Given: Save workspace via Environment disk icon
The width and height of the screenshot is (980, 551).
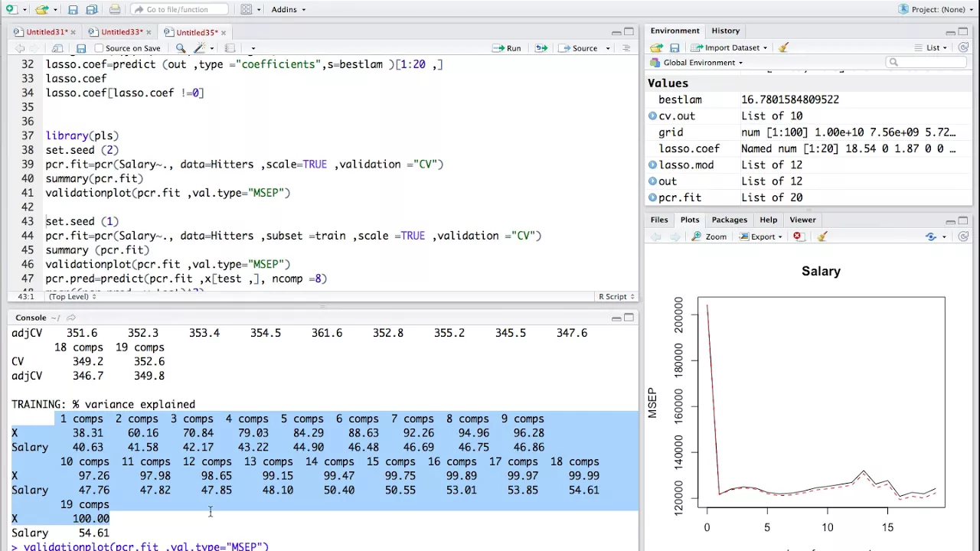Looking at the screenshot, I should point(675,47).
